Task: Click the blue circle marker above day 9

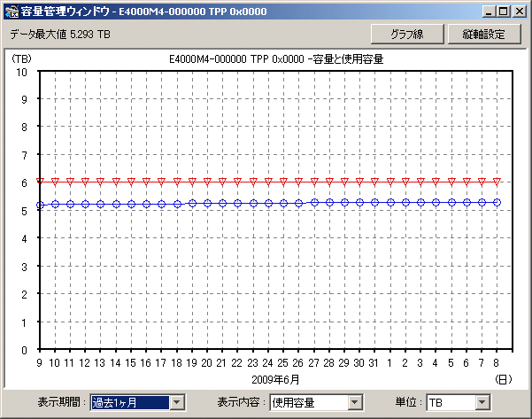Action: click(x=40, y=205)
